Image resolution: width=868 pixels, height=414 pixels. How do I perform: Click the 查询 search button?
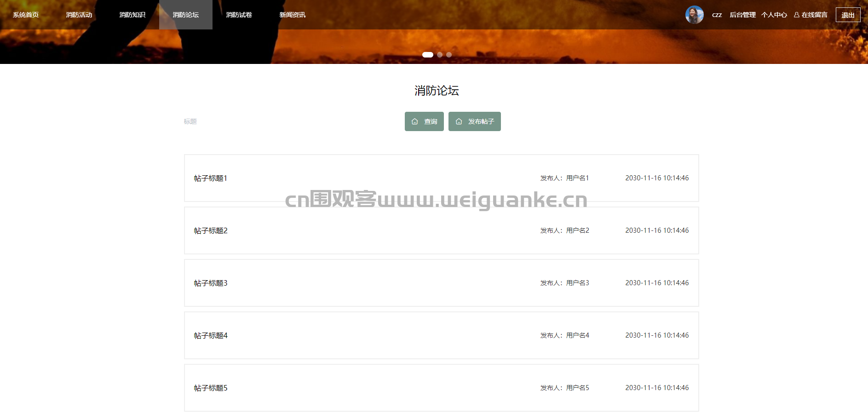click(424, 121)
